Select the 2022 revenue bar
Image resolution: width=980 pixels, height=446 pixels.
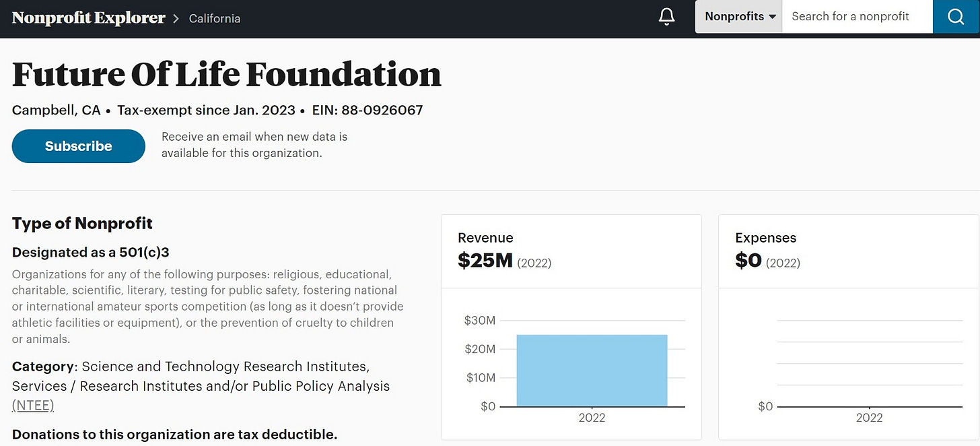pyautogui.click(x=592, y=371)
